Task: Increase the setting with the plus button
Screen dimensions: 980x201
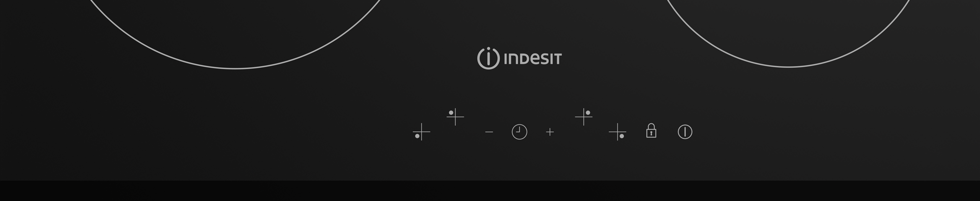Action: pyautogui.click(x=550, y=132)
